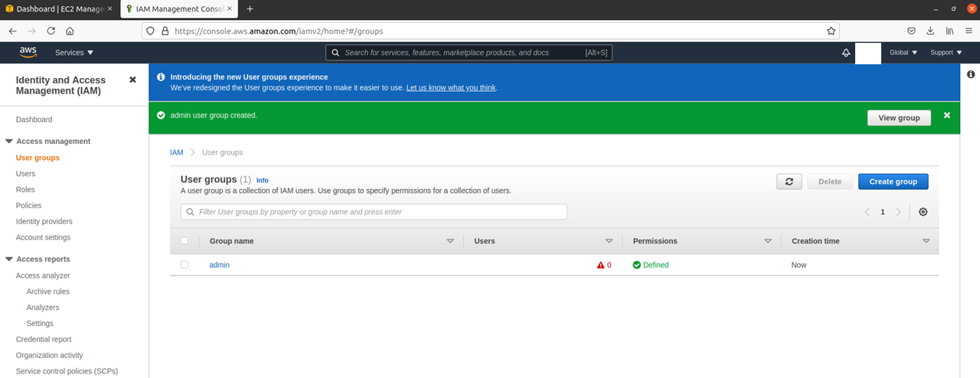The image size is (980, 378).
Task: Open Archive rules in sidebar
Action: point(48,292)
